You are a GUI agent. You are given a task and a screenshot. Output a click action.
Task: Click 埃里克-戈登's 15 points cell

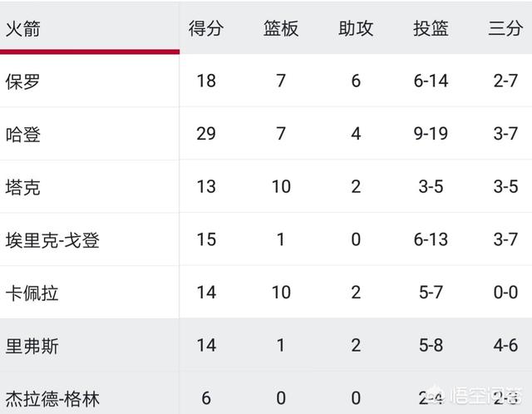(x=206, y=239)
